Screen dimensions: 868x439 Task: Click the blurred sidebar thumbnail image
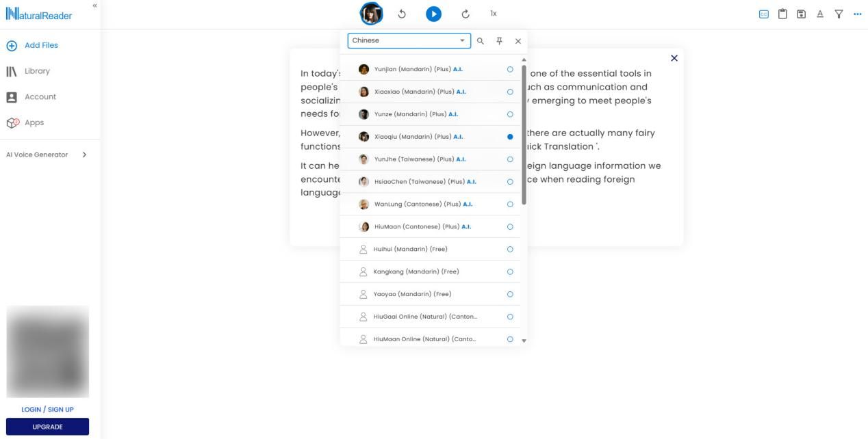click(47, 351)
